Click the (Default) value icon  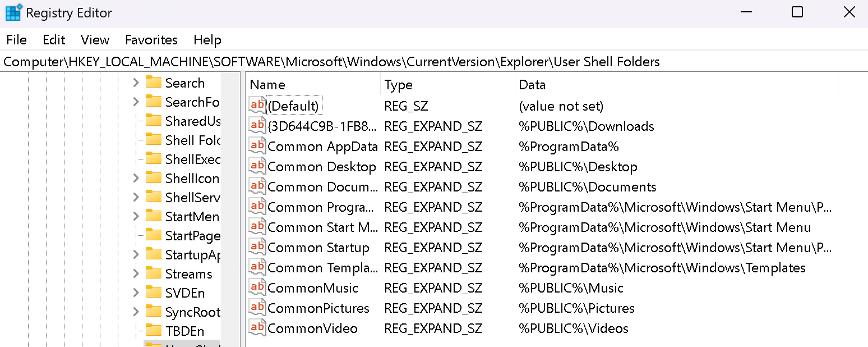(x=257, y=106)
